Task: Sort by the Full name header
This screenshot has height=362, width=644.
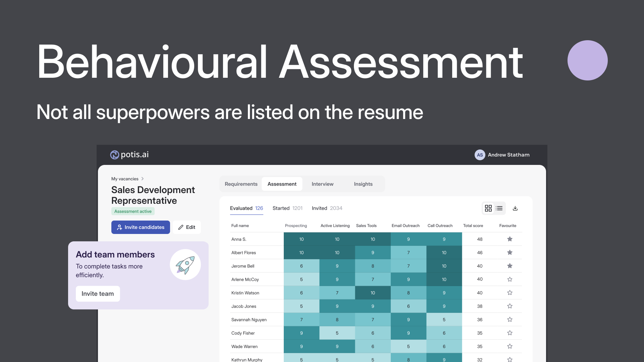Action: pyautogui.click(x=240, y=226)
